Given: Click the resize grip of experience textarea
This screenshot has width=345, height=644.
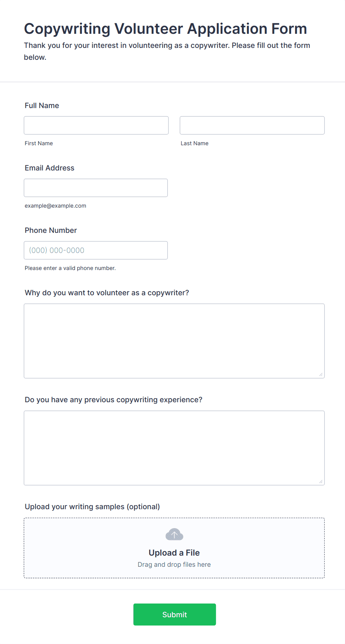Looking at the screenshot, I should click(321, 481).
